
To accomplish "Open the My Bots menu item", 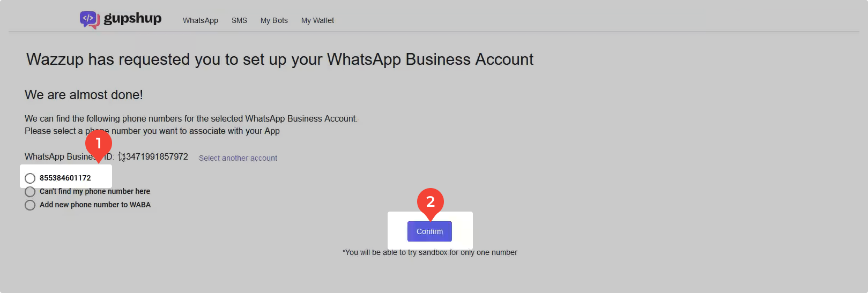I will (x=274, y=20).
